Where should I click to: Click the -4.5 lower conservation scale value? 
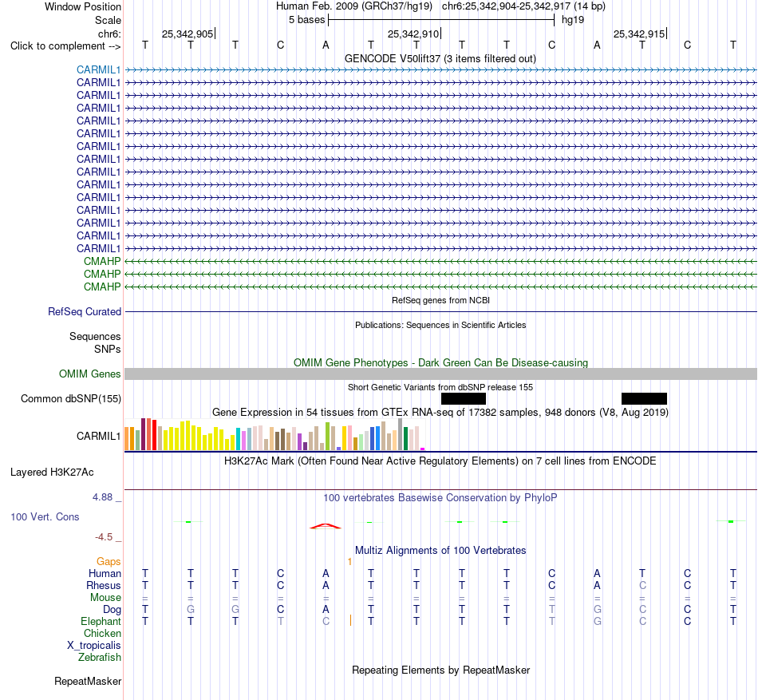[x=104, y=537]
